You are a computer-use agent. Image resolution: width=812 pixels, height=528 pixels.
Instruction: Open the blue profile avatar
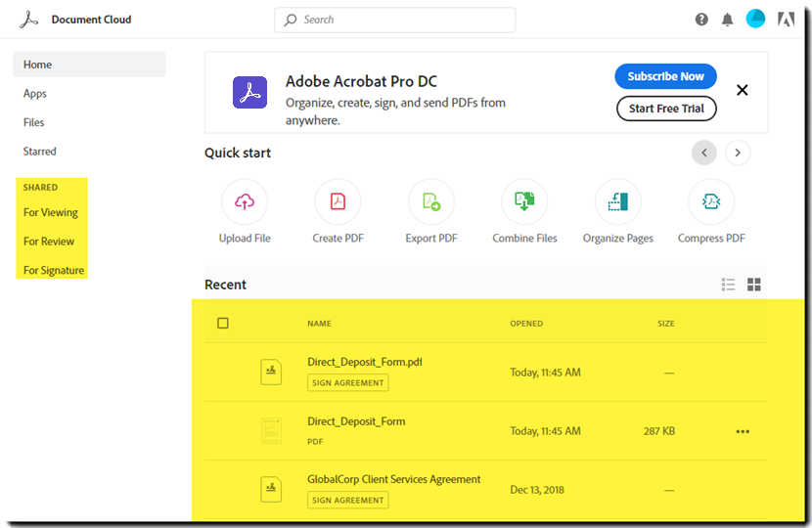(755, 20)
